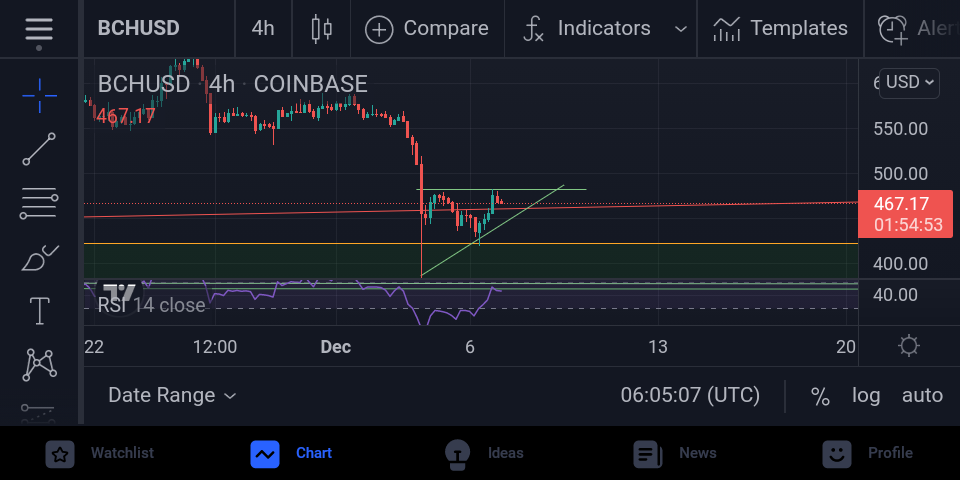Screen dimensions: 960x480
Task: Switch to the Ideas tab
Action: pyautogui.click(x=484, y=454)
